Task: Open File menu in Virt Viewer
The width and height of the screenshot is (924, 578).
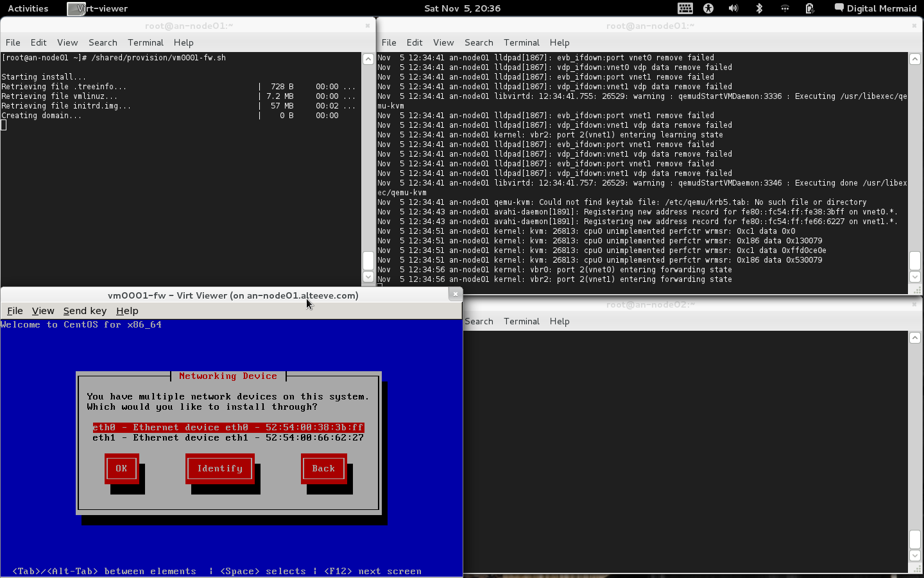Action: pos(15,311)
